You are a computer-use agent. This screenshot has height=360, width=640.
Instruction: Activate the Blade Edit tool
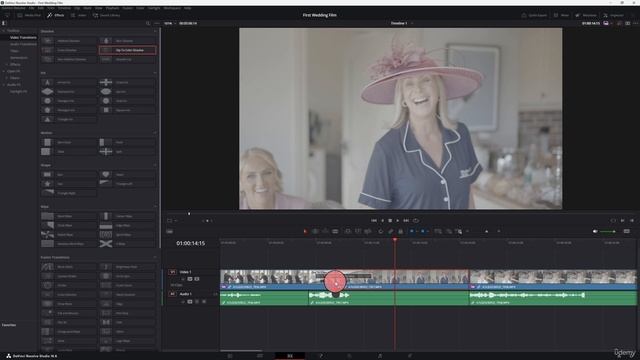pyautogui.click(x=335, y=231)
